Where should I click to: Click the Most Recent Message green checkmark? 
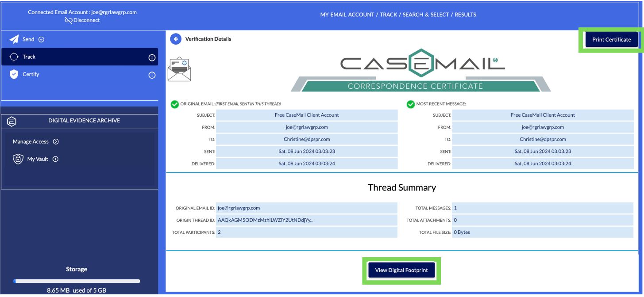[411, 104]
